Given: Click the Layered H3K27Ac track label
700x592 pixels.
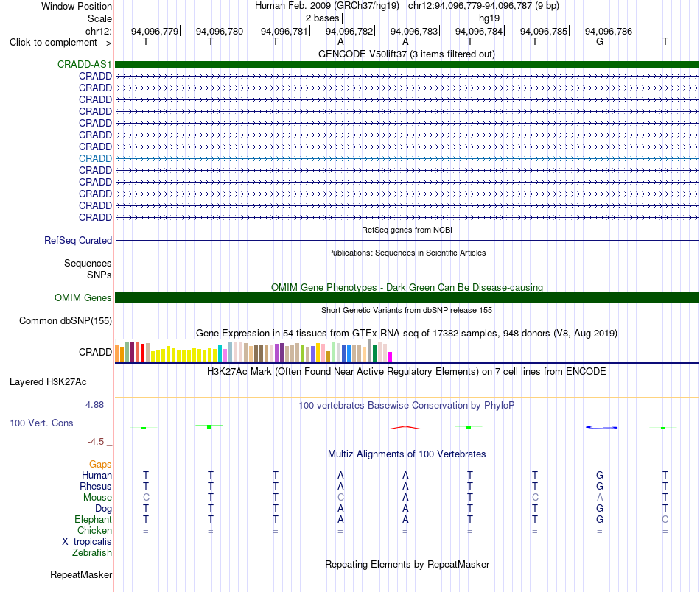Looking at the screenshot, I should (x=48, y=382).
